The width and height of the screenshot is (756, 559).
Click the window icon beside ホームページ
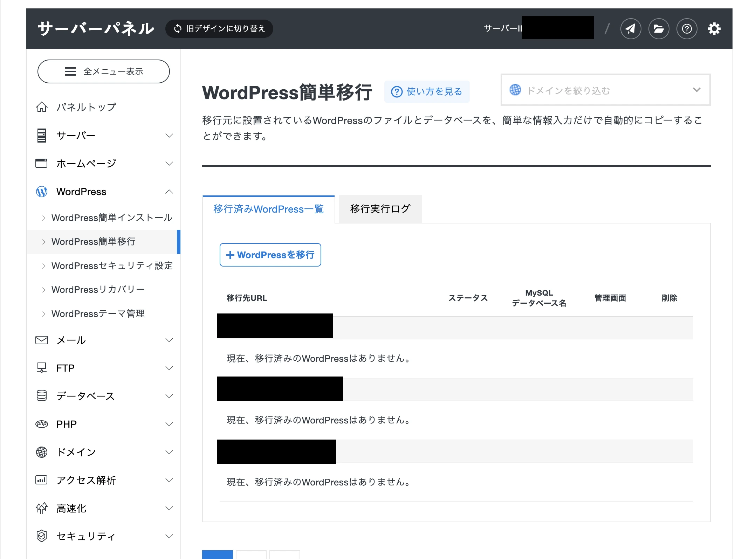pos(41,163)
